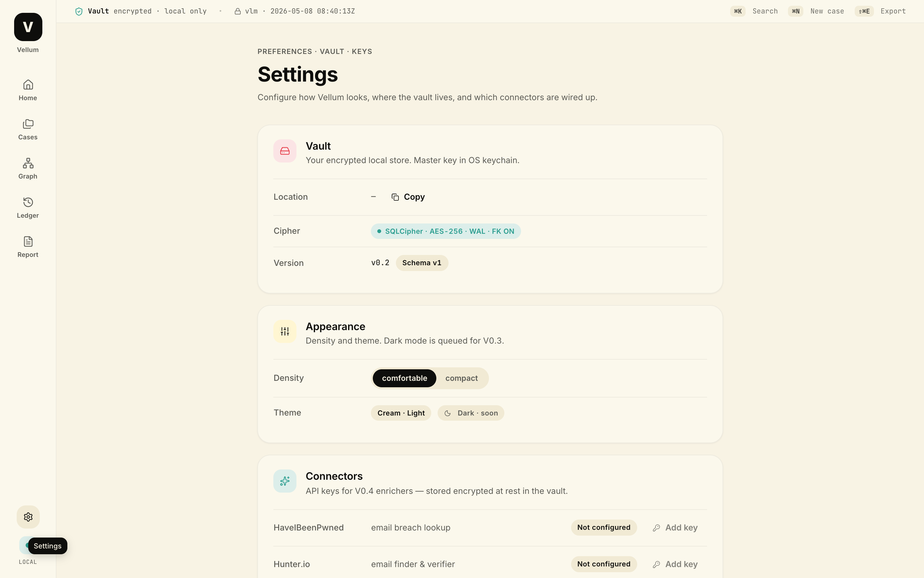The height and width of the screenshot is (578, 924).
Task: Click the HaveIBeenPwned connector name
Action: [309, 528]
